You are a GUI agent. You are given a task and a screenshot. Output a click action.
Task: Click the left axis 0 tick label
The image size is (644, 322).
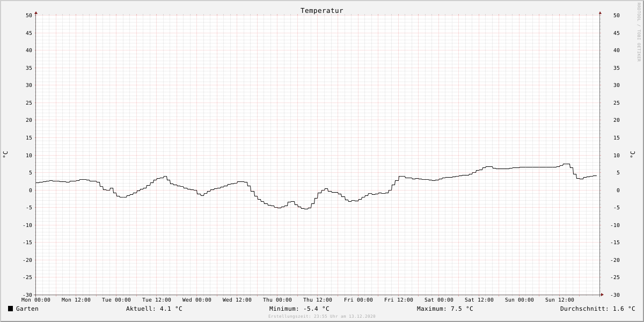point(31,191)
